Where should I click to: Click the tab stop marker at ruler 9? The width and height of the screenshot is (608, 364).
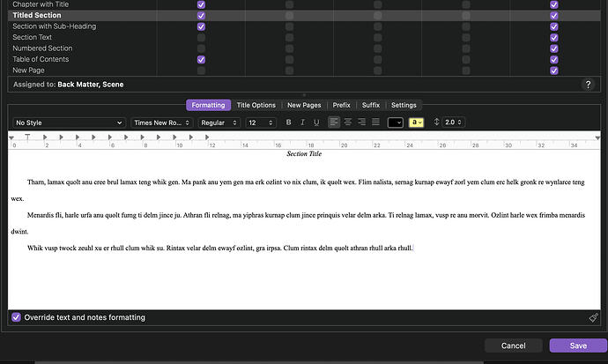(159, 137)
